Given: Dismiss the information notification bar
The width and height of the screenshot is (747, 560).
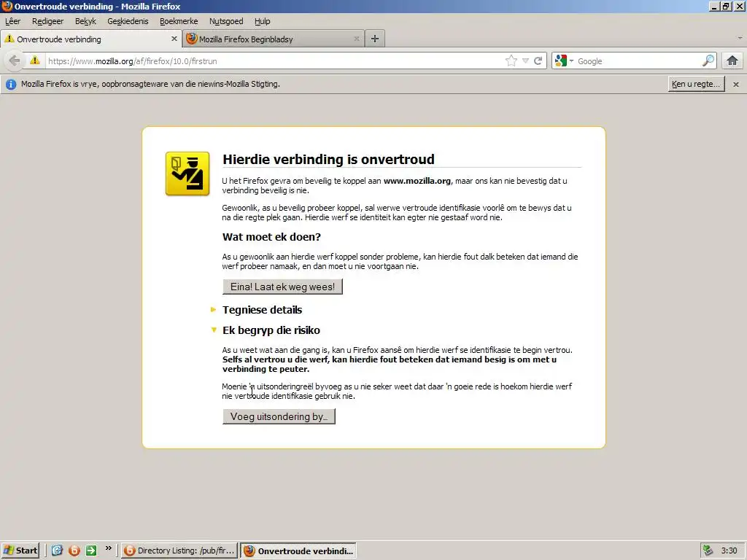Looking at the screenshot, I should click(736, 85).
